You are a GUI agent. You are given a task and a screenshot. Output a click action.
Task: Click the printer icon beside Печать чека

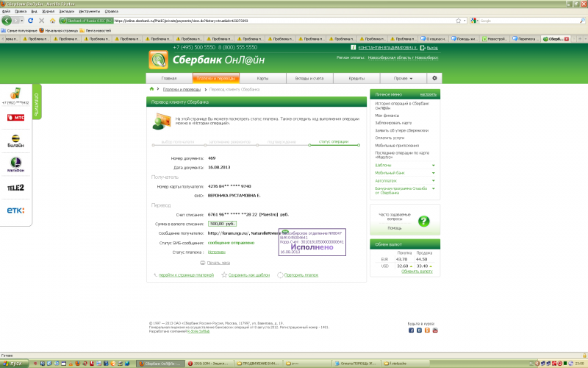click(x=203, y=263)
